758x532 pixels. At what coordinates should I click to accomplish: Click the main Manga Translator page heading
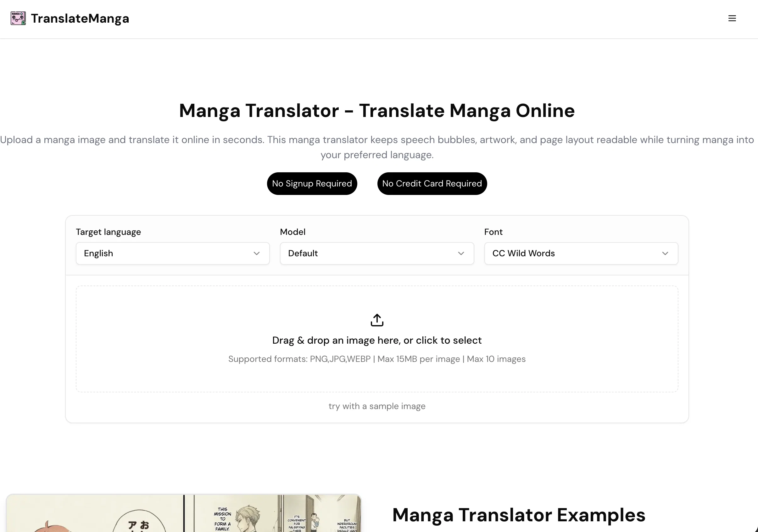pos(377,111)
